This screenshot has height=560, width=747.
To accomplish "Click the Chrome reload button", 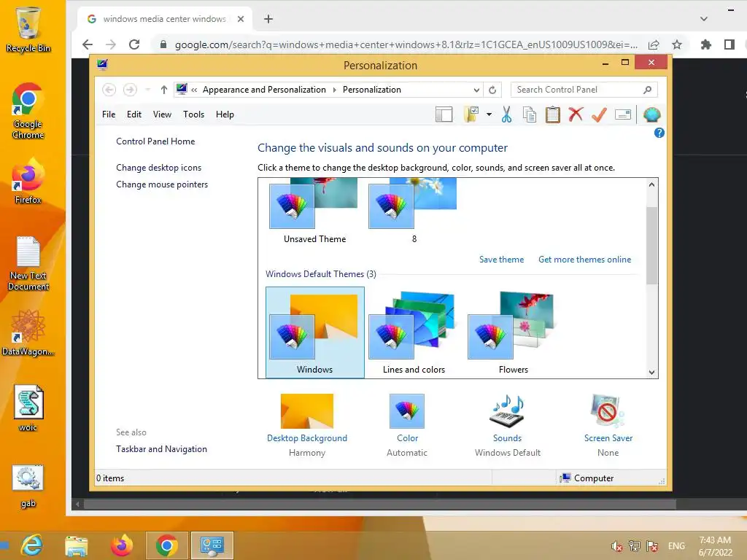I will [134, 44].
